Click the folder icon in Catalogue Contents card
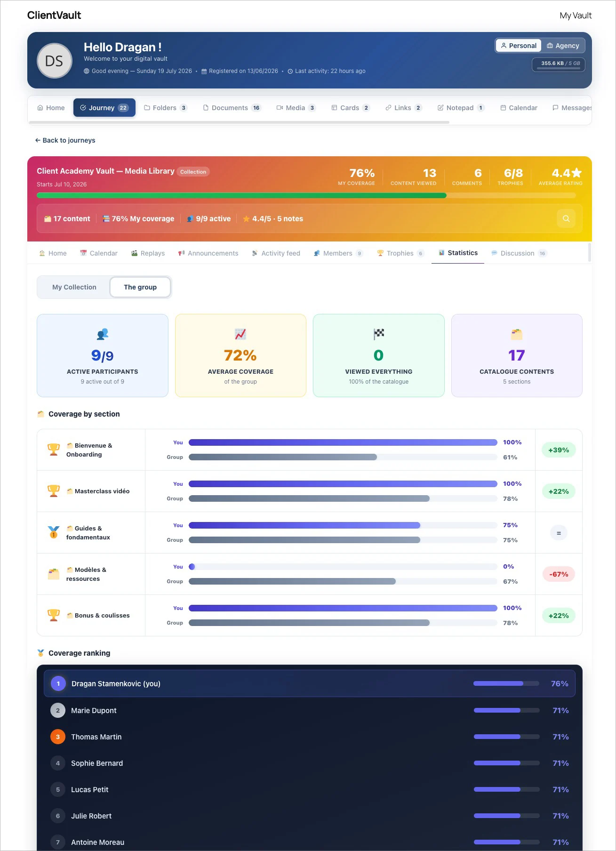This screenshot has height=851, width=616. (x=517, y=334)
